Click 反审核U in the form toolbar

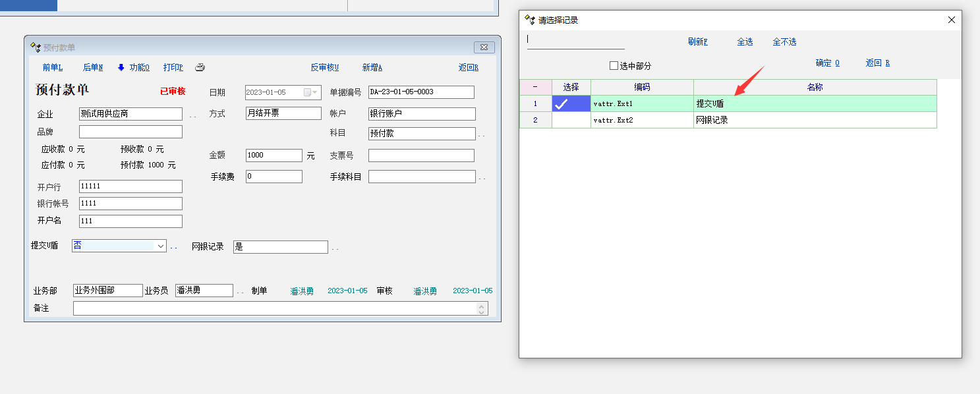[324, 67]
